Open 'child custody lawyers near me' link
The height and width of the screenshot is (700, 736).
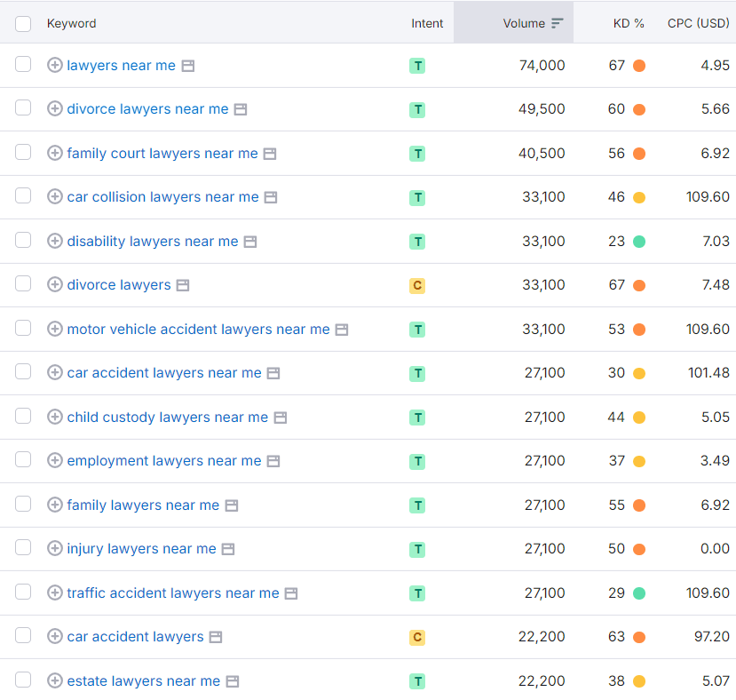click(x=168, y=418)
